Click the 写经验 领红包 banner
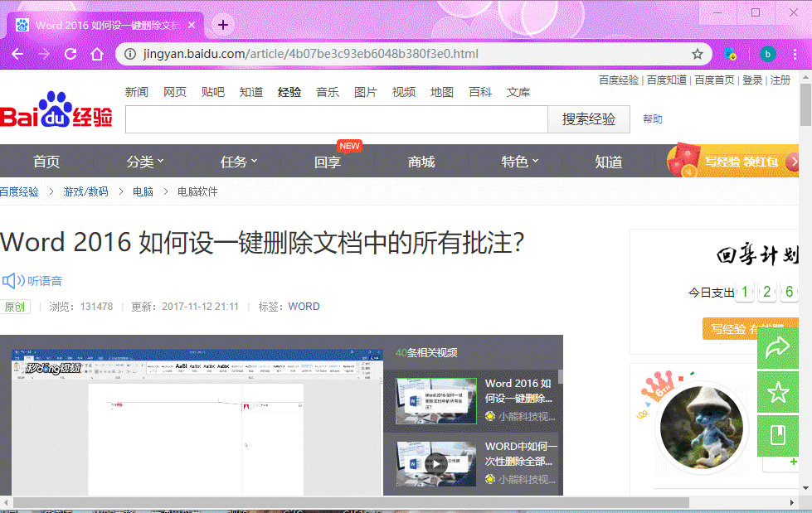The height and width of the screenshot is (513, 812). pos(732,162)
